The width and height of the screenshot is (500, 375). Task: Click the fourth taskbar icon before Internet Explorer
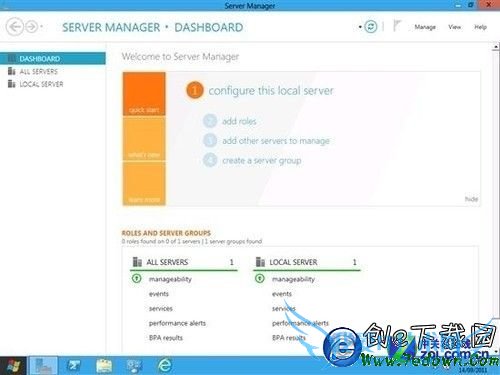tap(135, 366)
